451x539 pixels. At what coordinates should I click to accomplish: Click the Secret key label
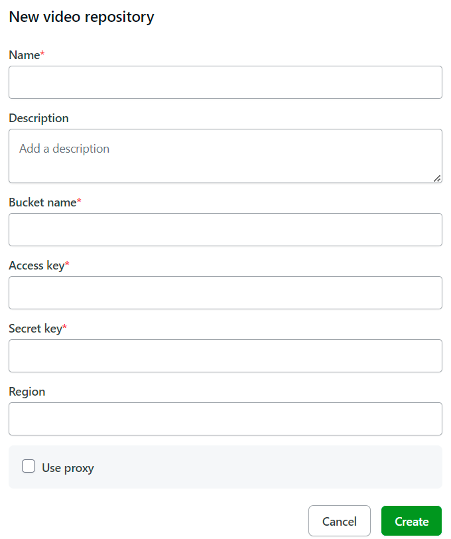[x=35, y=329]
